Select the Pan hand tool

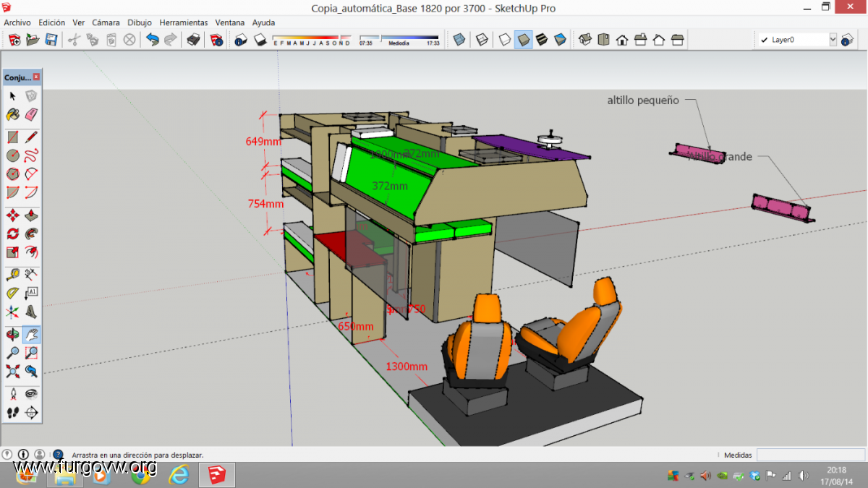(31, 334)
